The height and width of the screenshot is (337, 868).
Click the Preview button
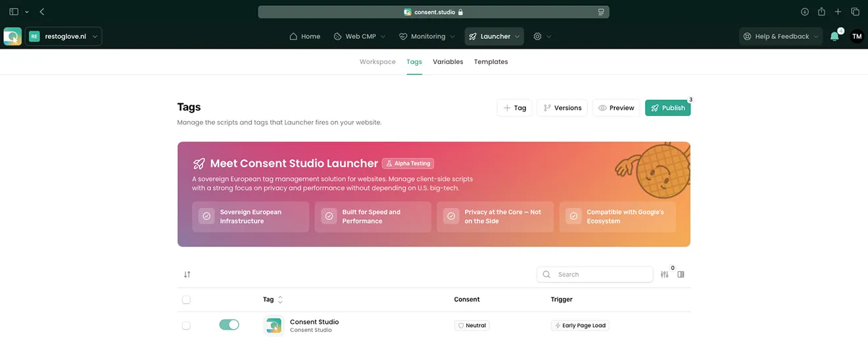coord(616,108)
